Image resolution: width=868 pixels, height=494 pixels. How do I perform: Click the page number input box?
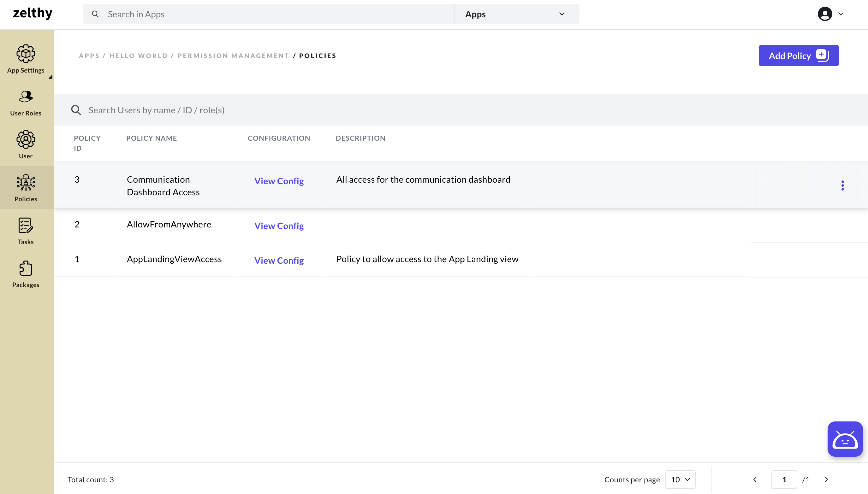click(784, 479)
